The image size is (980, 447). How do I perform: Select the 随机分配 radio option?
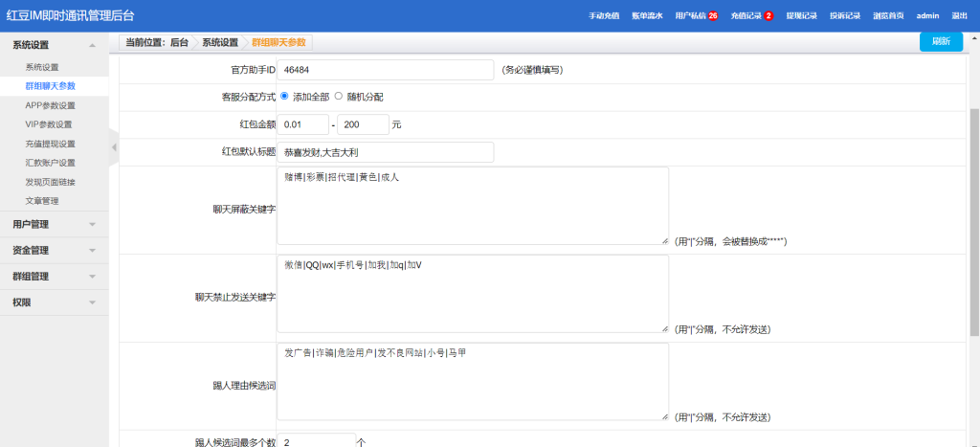coord(338,97)
